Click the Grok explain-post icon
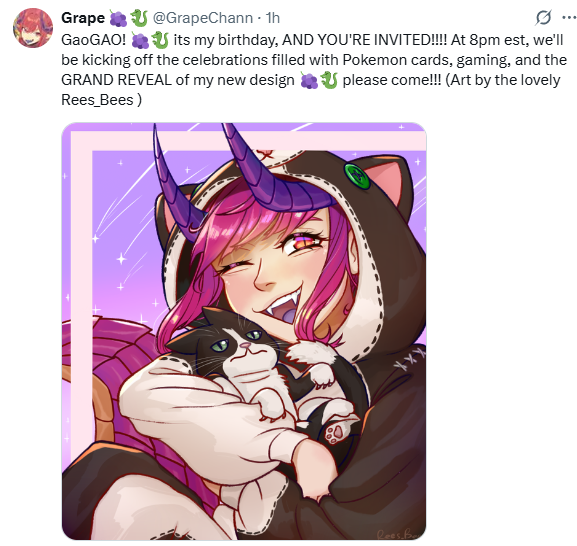577x546 pixels. [543, 17]
